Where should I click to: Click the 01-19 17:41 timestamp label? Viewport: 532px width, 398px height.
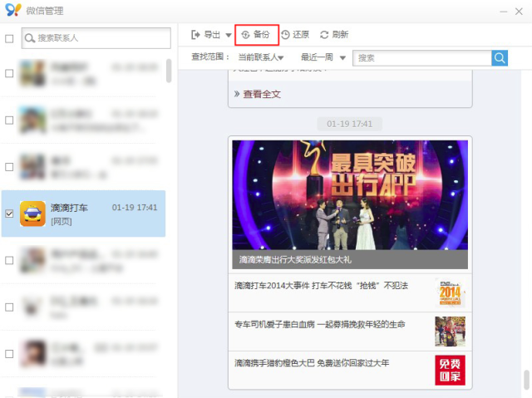[x=349, y=124]
